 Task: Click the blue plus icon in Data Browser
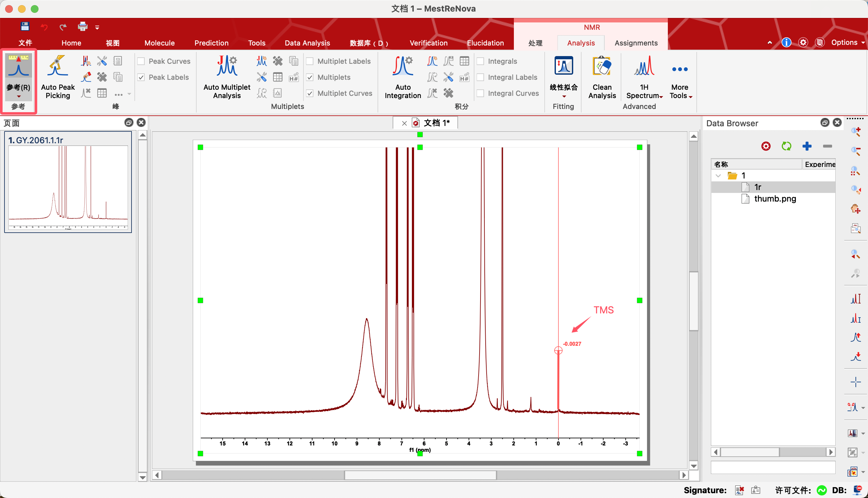click(807, 146)
